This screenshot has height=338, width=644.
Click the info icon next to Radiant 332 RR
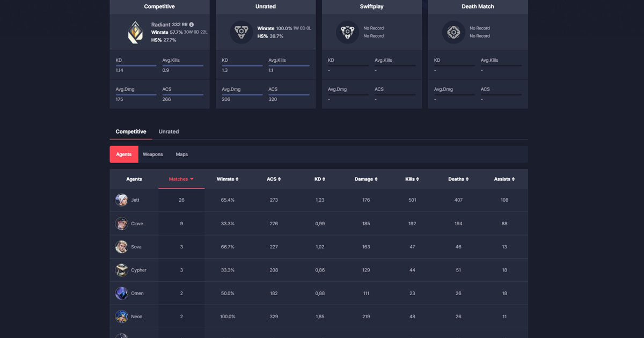(192, 24)
